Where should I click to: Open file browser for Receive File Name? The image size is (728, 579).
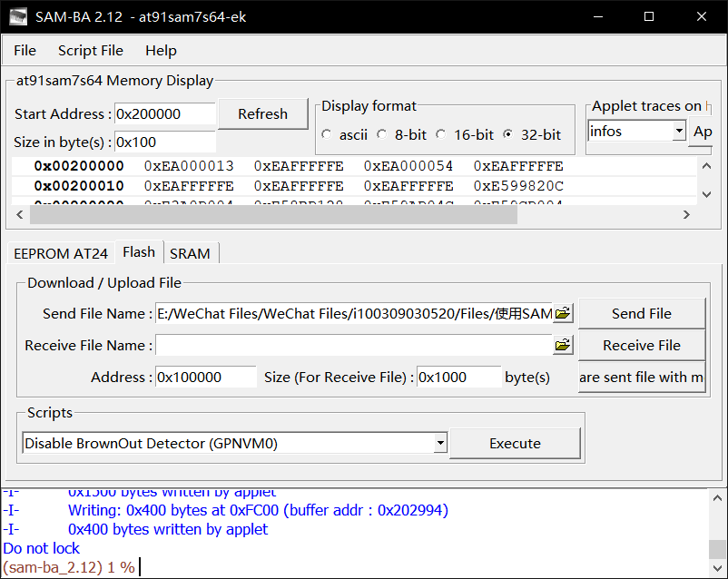562,345
